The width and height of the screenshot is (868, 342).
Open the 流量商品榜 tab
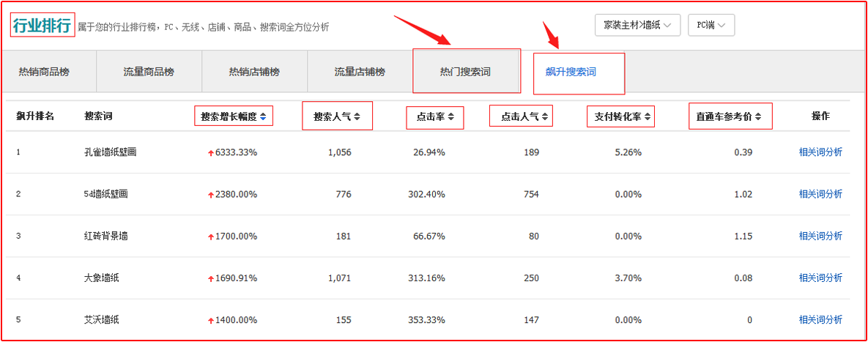pyautogui.click(x=149, y=72)
